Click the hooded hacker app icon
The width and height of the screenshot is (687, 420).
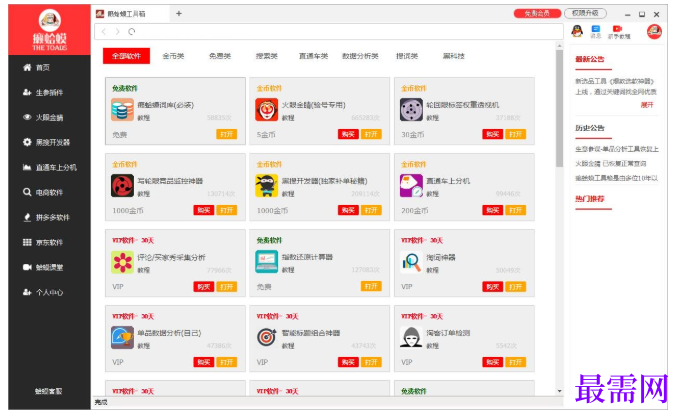(411, 337)
